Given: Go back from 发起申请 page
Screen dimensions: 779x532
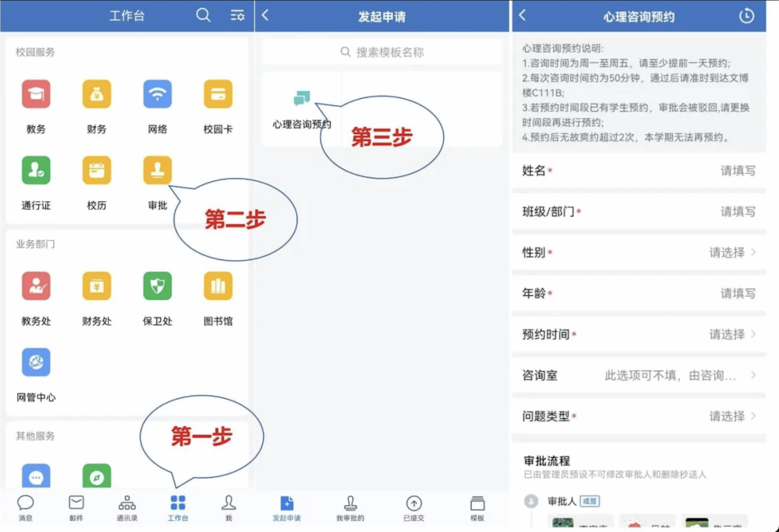Looking at the screenshot, I should [265, 15].
